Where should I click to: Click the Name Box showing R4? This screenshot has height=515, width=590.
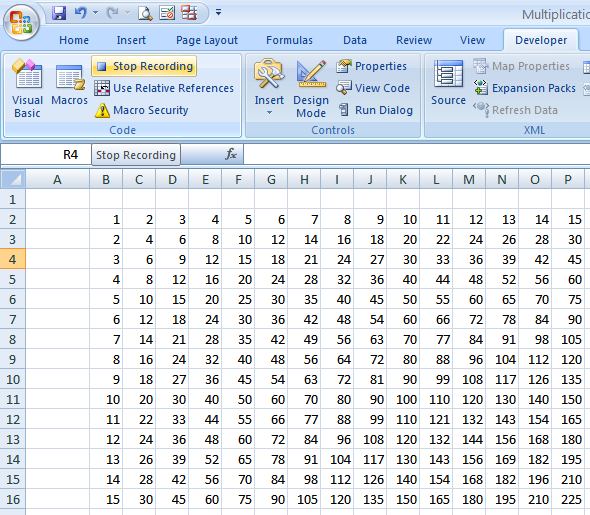[x=46, y=155]
